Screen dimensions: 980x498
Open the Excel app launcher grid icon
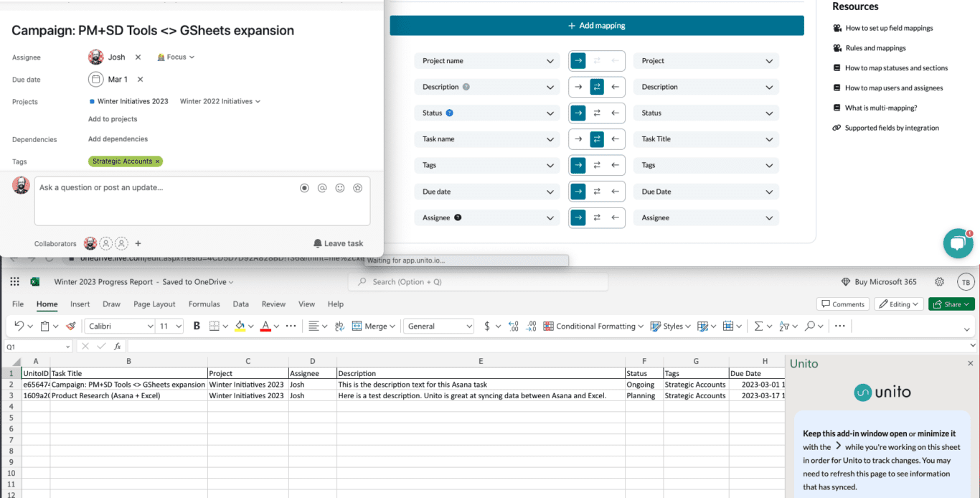(x=14, y=282)
